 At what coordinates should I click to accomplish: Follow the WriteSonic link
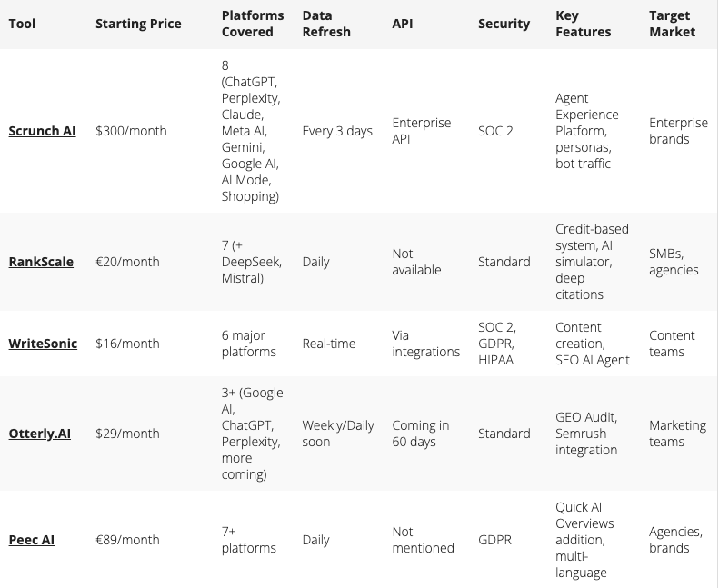43,344
